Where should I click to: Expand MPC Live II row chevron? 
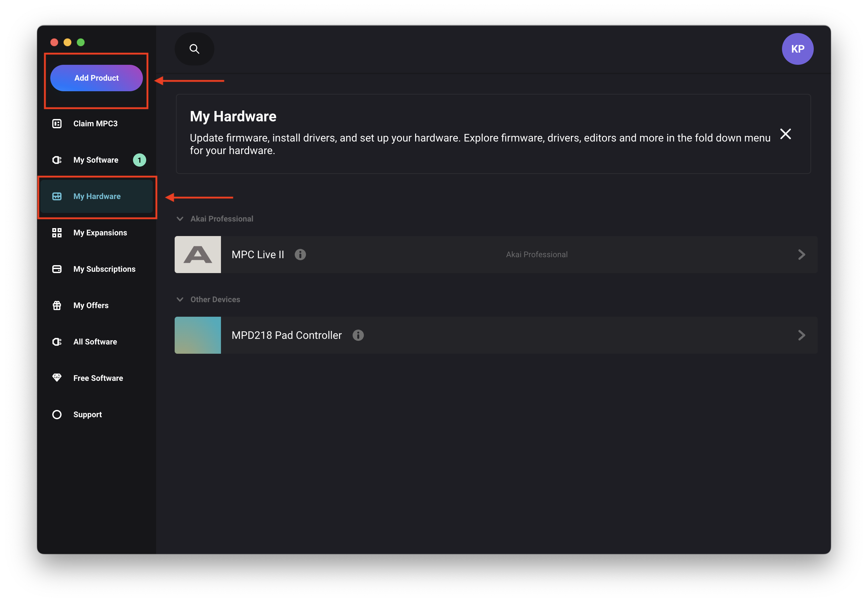pyautogui.click(x=802, y=255)
